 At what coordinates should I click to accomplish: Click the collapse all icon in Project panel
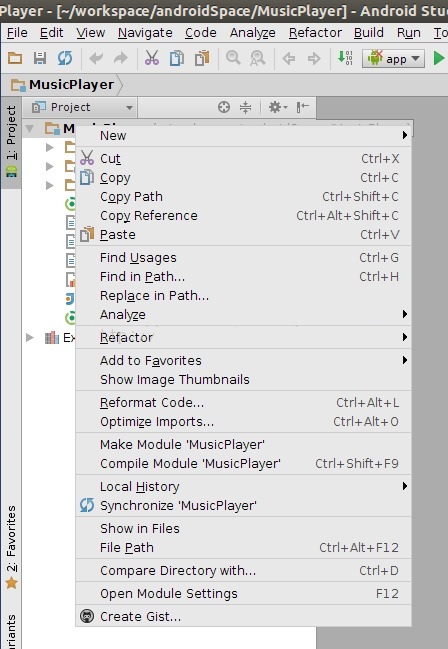coord(246,107)
